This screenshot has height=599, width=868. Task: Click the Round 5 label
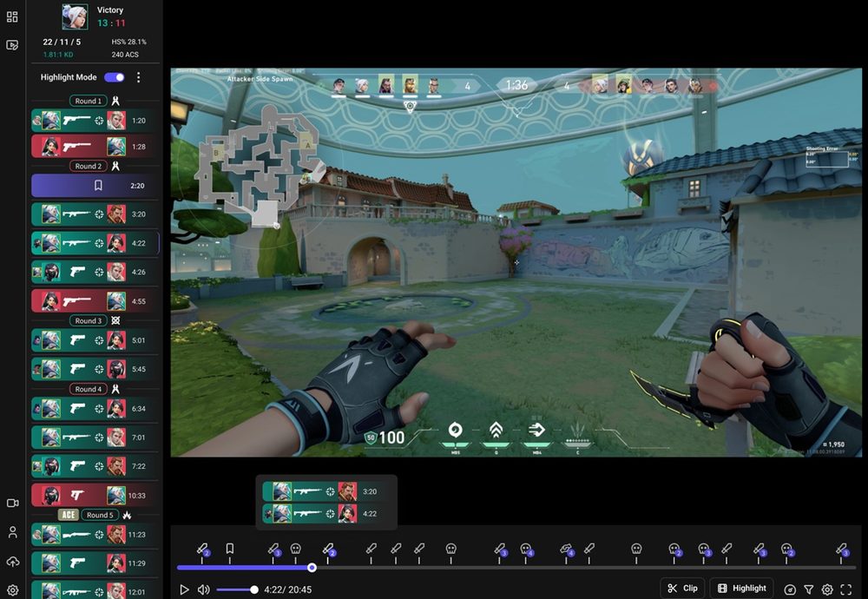100,515
